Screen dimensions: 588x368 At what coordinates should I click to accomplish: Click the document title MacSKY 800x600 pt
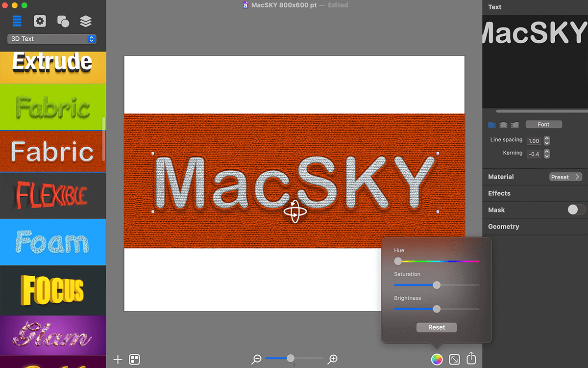pos(284,5)
